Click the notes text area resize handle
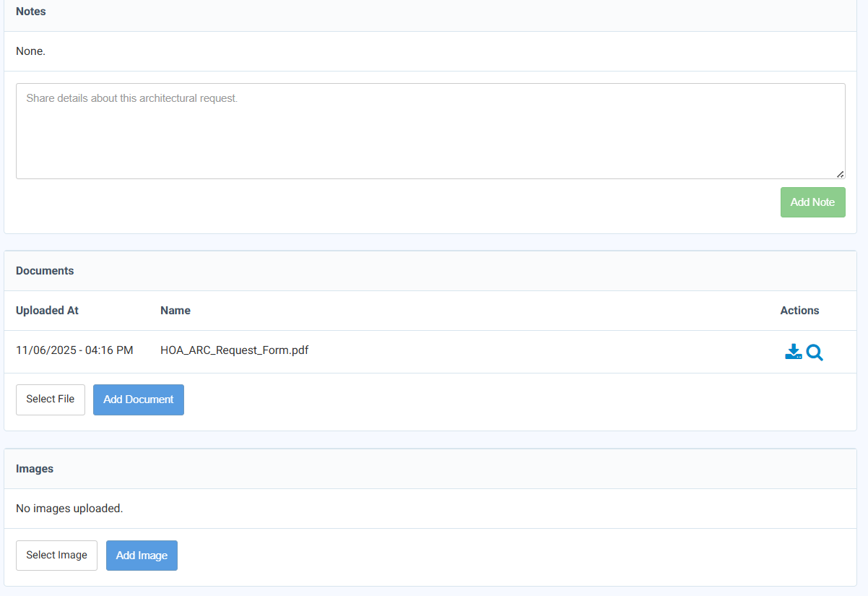The width and height of the screenshot is (868, 596). point(840,173)
